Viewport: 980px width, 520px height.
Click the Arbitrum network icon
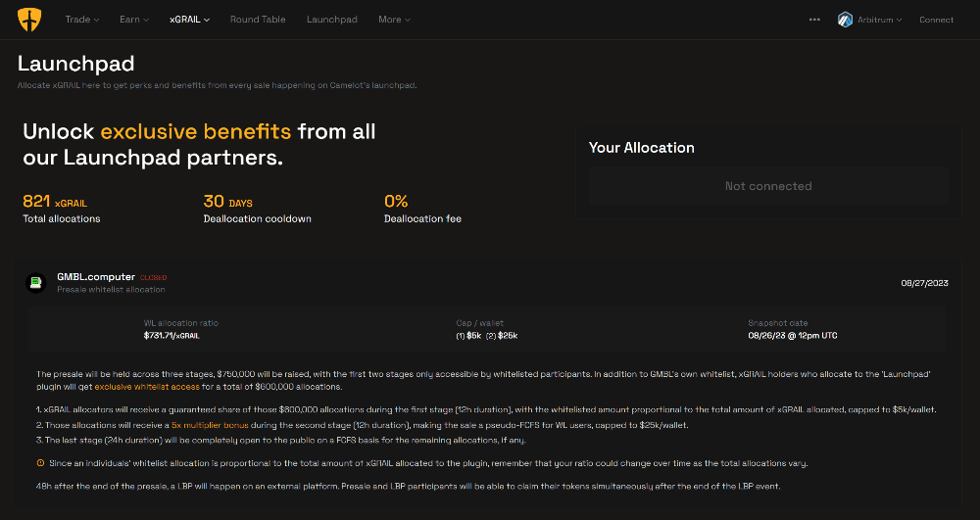(845, 20)
